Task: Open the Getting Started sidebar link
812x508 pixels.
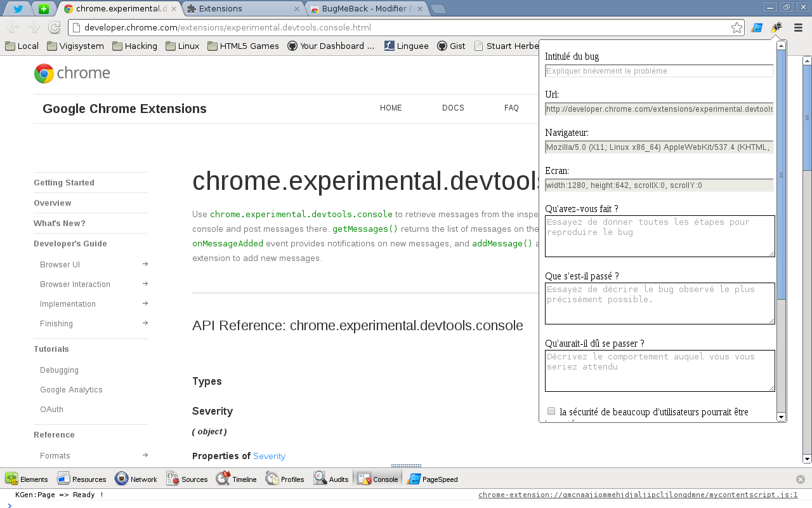Action: [64, 183]
